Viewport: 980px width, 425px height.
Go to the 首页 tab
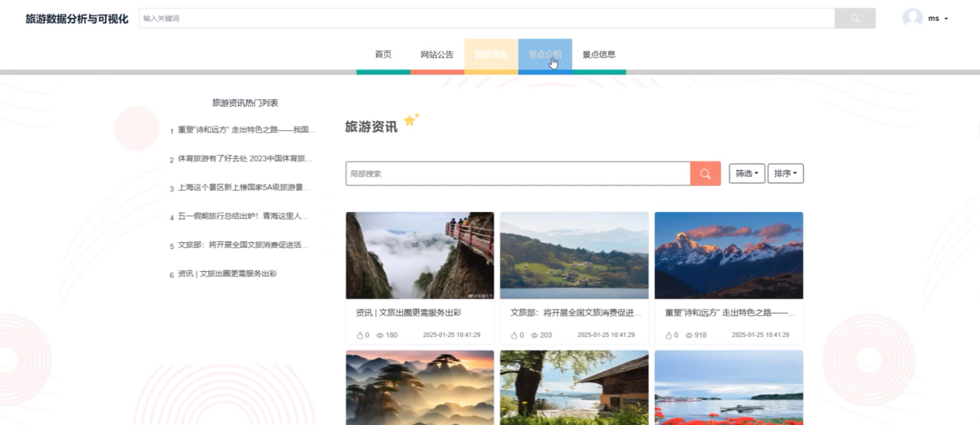(x=383, y=54)
